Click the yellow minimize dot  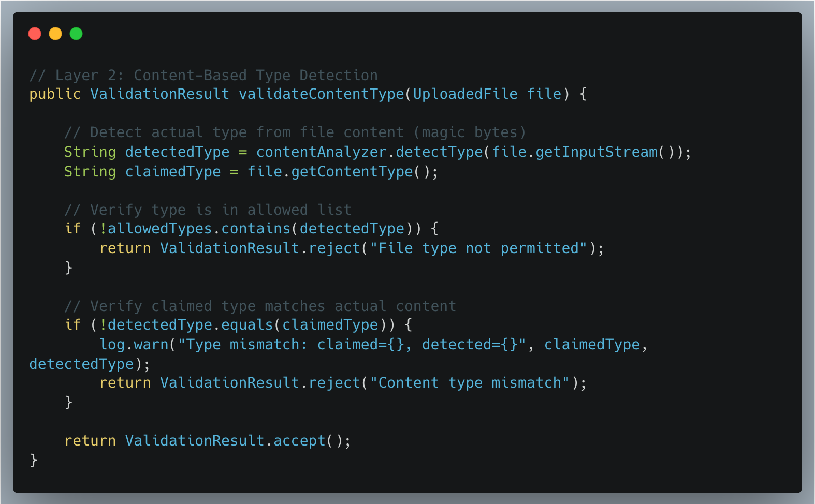click(55, 34)
